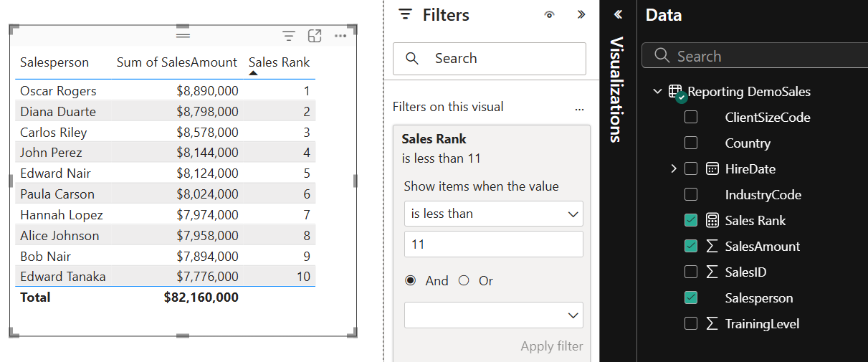Click the sigma icon beside TrainingLevel
The width and height of the screenshot is (868, 362).
(712, 324)
